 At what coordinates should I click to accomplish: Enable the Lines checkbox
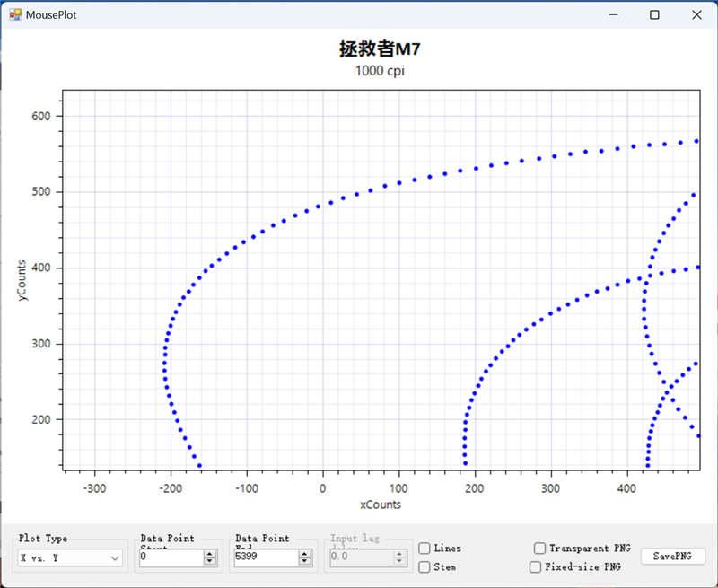[x=424, y=547]
